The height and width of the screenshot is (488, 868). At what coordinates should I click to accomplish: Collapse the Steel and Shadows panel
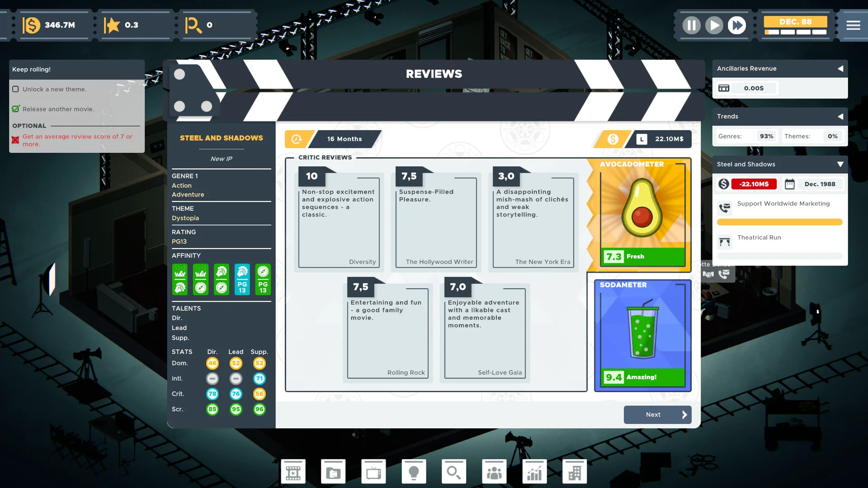click(840, 164)
